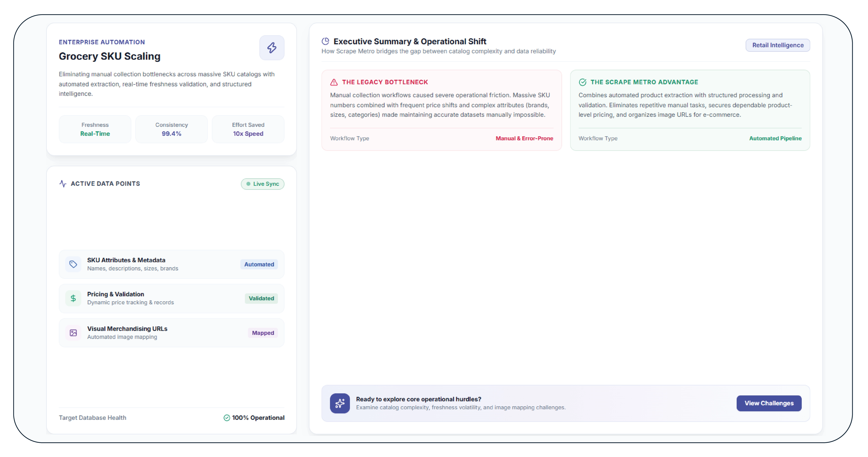Click the check icon beside 100% Operational

point(227,418)
